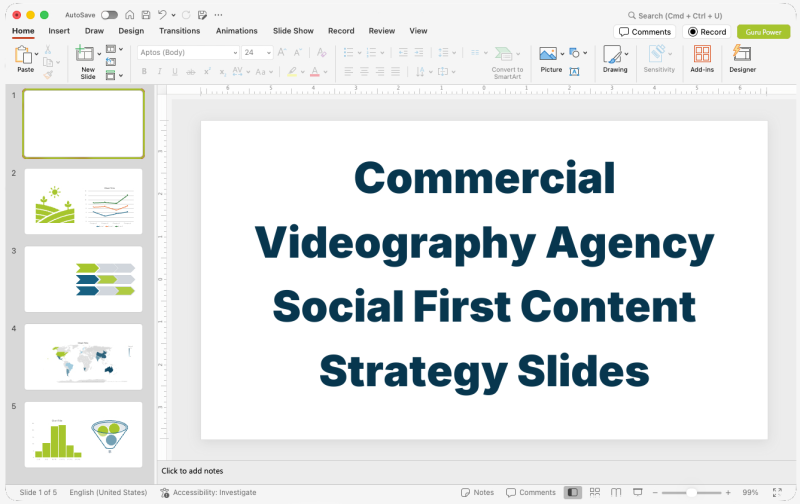Click the Decrease Indent icon

[403, 52]
